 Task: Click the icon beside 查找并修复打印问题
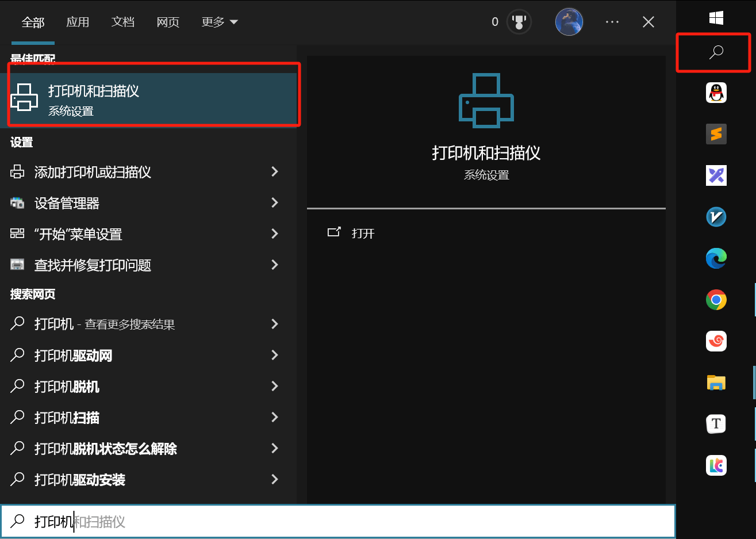coord(17,265)
